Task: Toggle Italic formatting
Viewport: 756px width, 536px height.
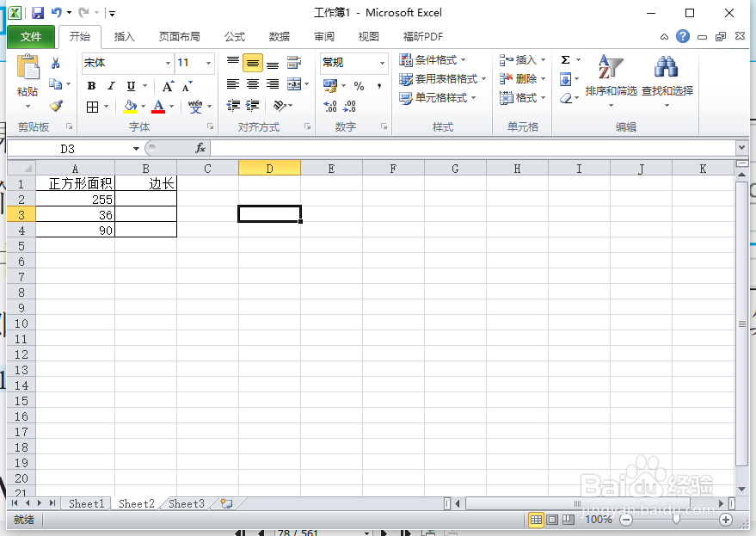Action: coord(111,86)
